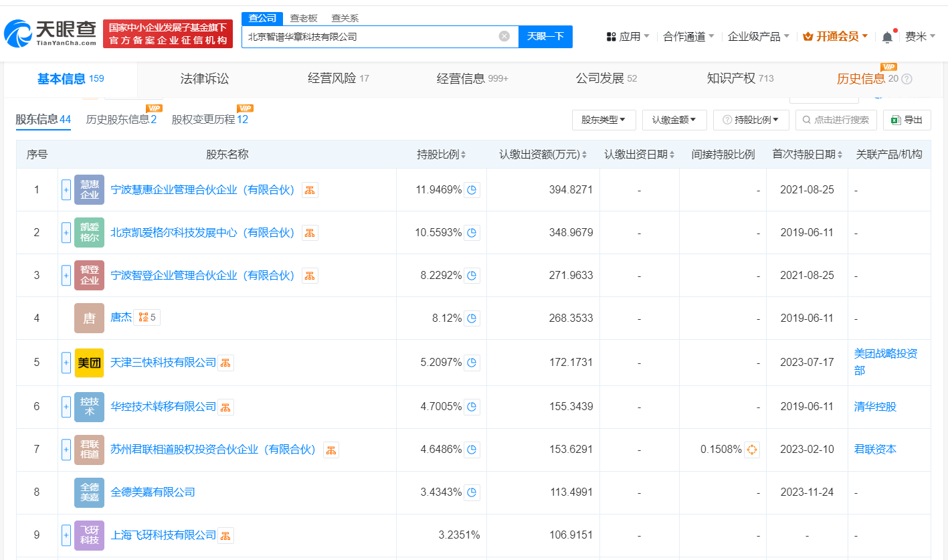Expand row 5 天津三快科技有限公司
This screenshot has height=560, width=948.
(x=66, y=363)
